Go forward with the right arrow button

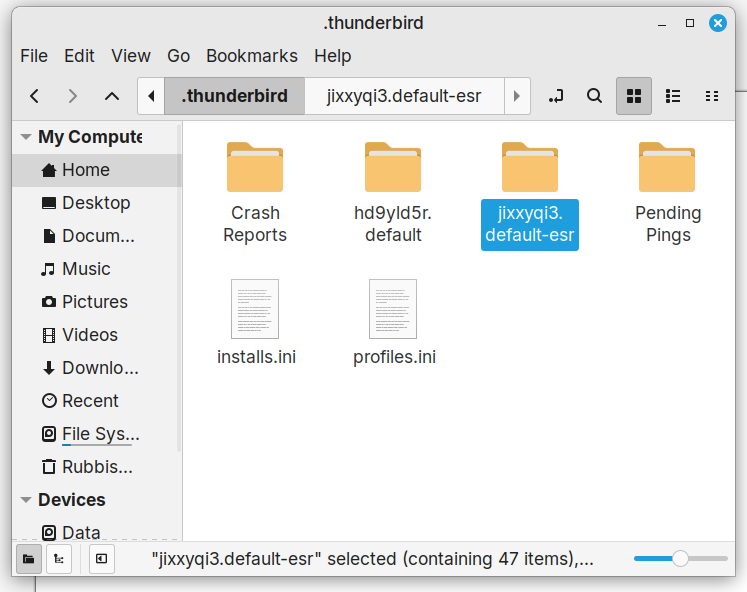(x=72, y=96)
